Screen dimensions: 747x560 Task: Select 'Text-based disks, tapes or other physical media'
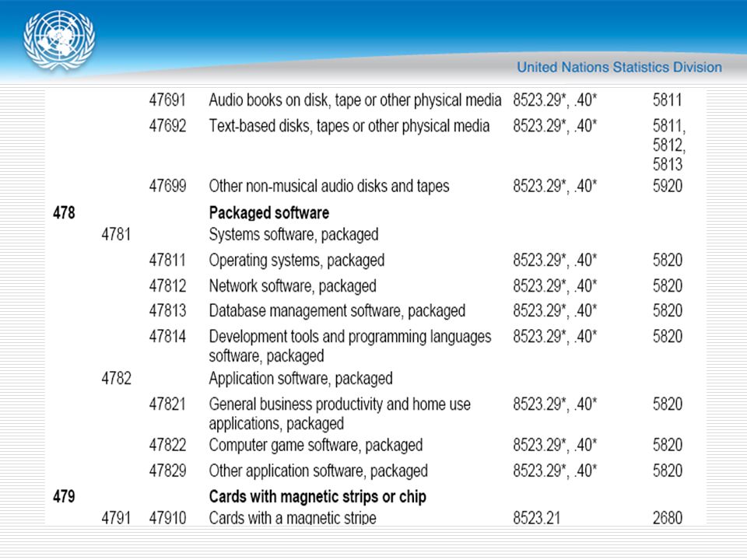coord(349,126)
